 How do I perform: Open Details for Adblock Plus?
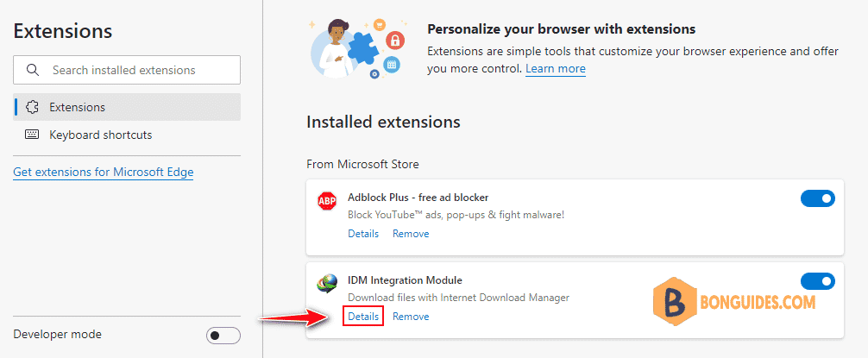click(x=363, y=234)
